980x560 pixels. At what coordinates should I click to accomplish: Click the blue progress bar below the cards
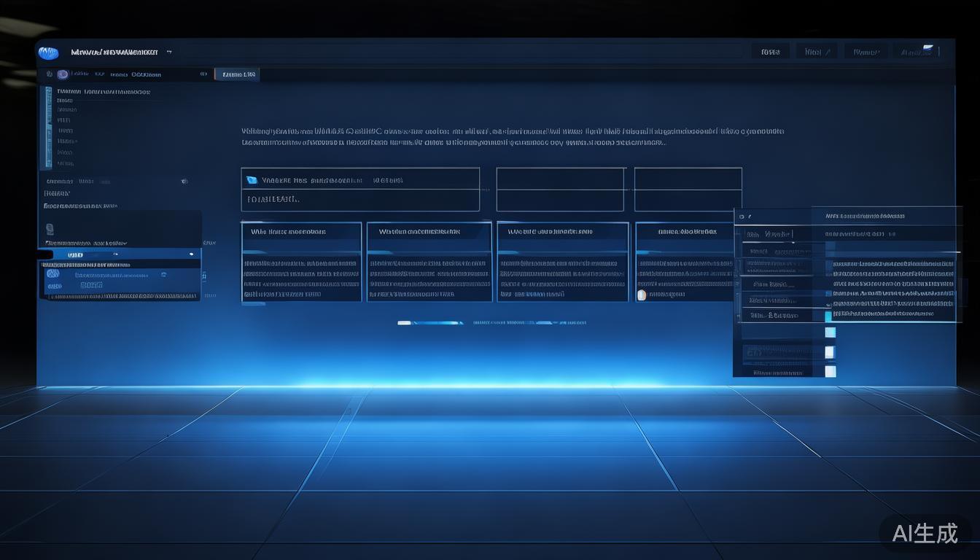[430, 322]
